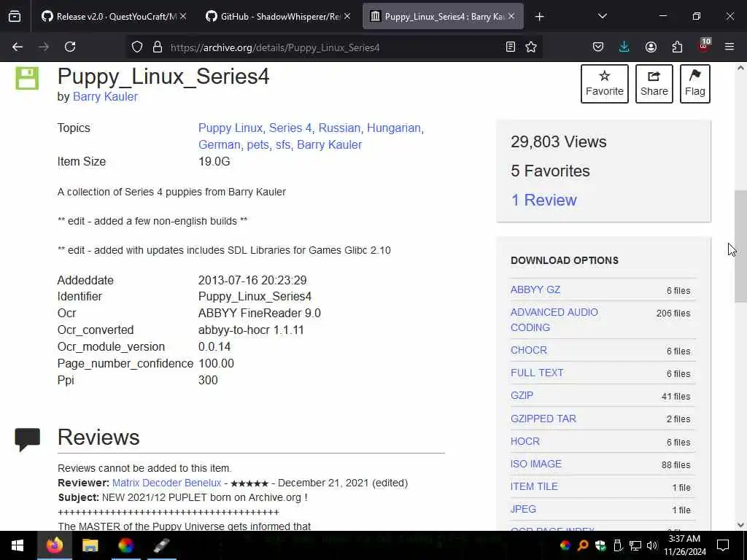The image size is (747, 560).
Task: Save page to Pocket
Action: coord(598,47)
